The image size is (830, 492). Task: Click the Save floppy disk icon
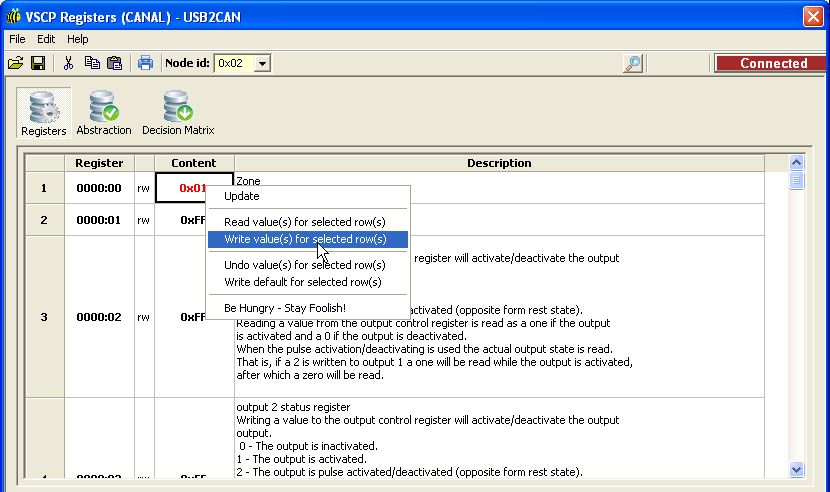[38, 63]
